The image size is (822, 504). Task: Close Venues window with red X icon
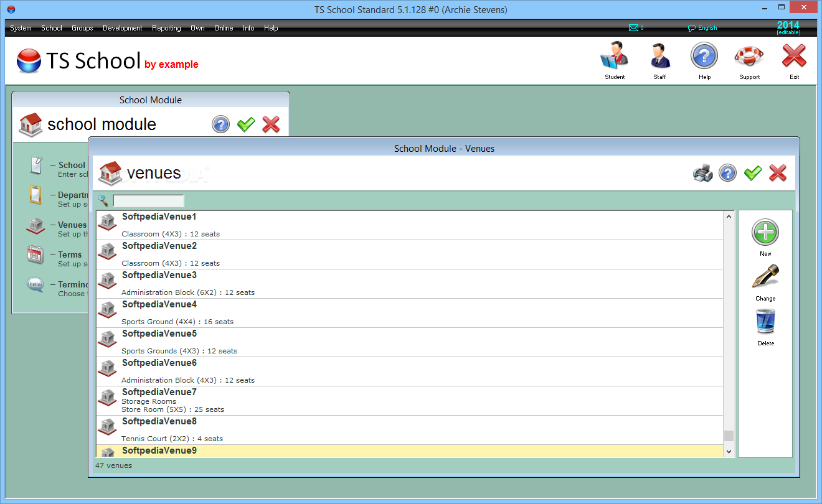(778, 173)
